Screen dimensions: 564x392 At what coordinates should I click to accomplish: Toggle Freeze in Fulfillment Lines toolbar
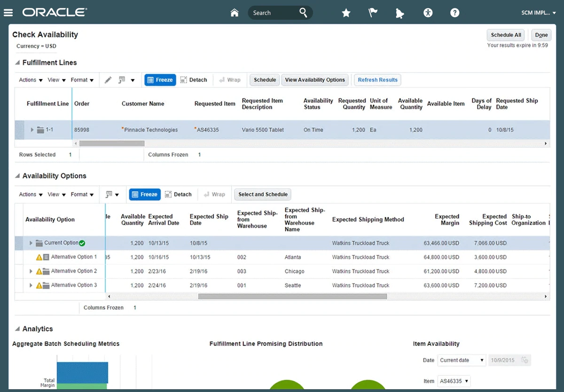pyautogui.click(x=160, y=80)
